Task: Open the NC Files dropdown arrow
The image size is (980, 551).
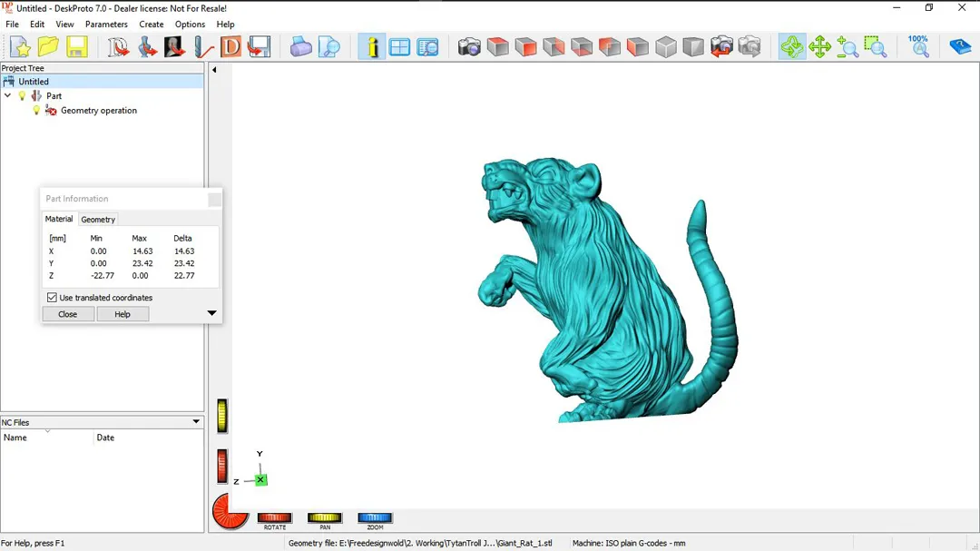Action: click(196, 421)
